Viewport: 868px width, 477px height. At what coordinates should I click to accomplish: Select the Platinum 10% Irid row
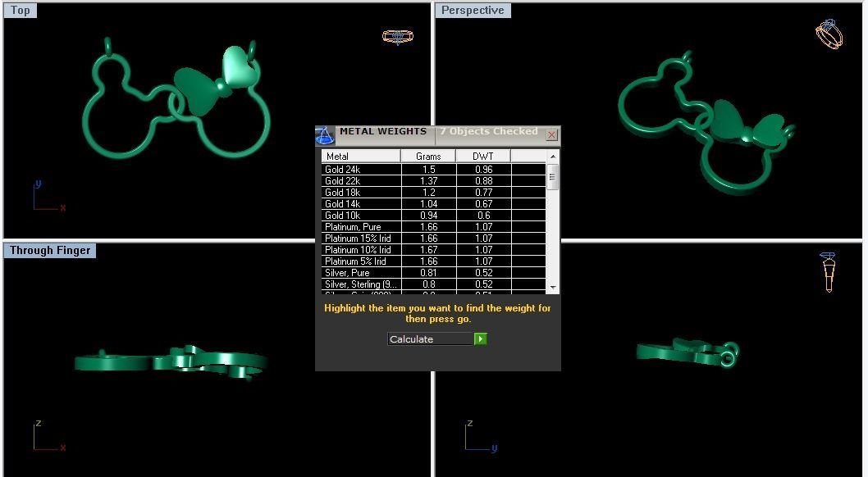pyautogui.click(x=433, y=250)
